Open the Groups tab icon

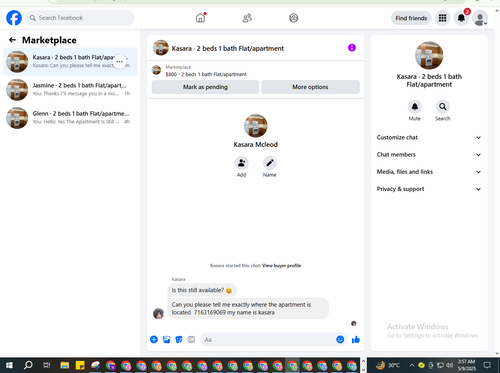coord(294,18)
